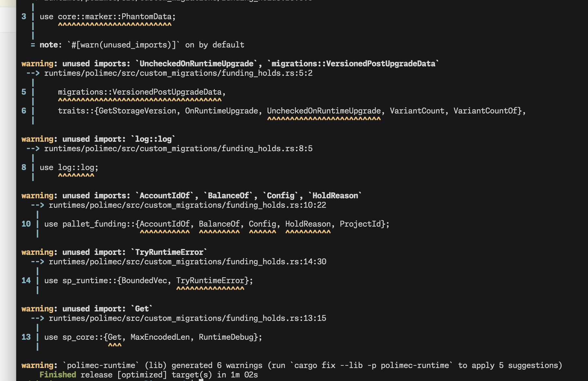Click line number 10 in the gutter
The height and width of the screenshot is (381, 588).
click(x=26, y=224)
